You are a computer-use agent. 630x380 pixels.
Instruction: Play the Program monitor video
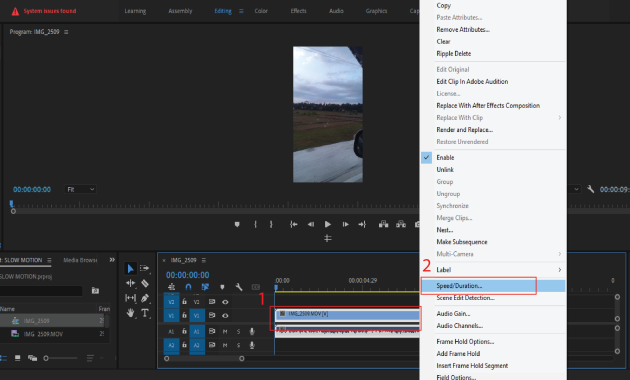pos(328,224)
